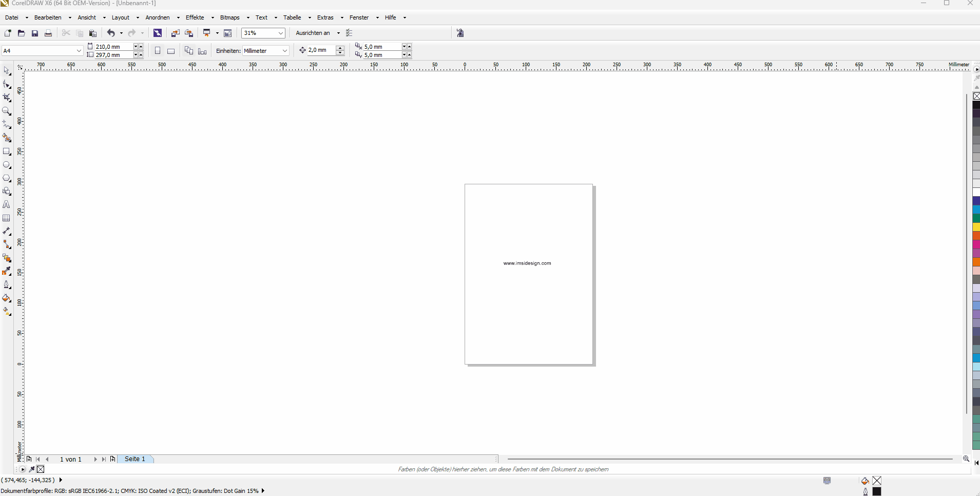
Task: Expand the A4 page size dropdown
Action: click(79, 51)
